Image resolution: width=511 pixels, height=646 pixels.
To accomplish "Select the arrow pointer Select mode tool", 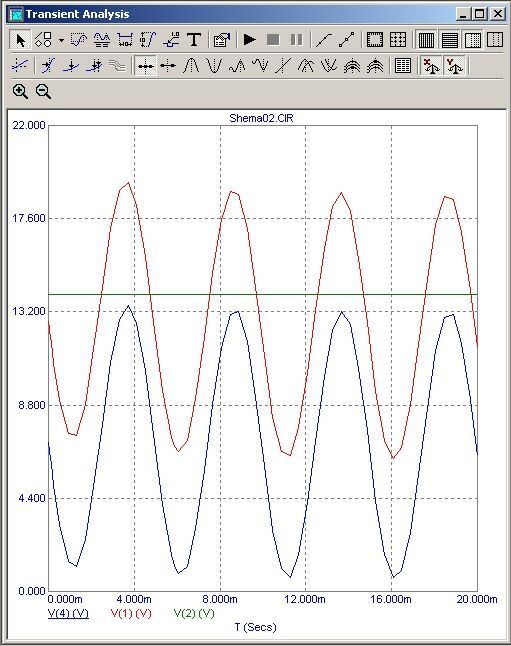I will coord(20,40).
